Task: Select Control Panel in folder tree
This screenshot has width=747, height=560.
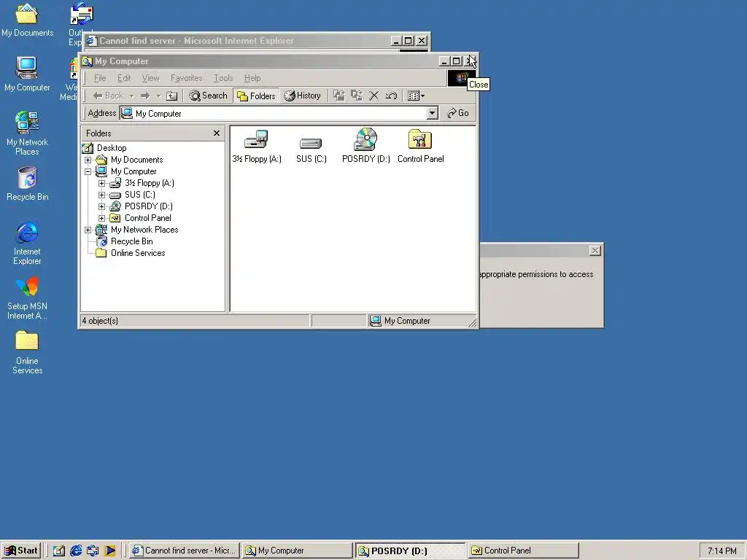Action: 147,218
